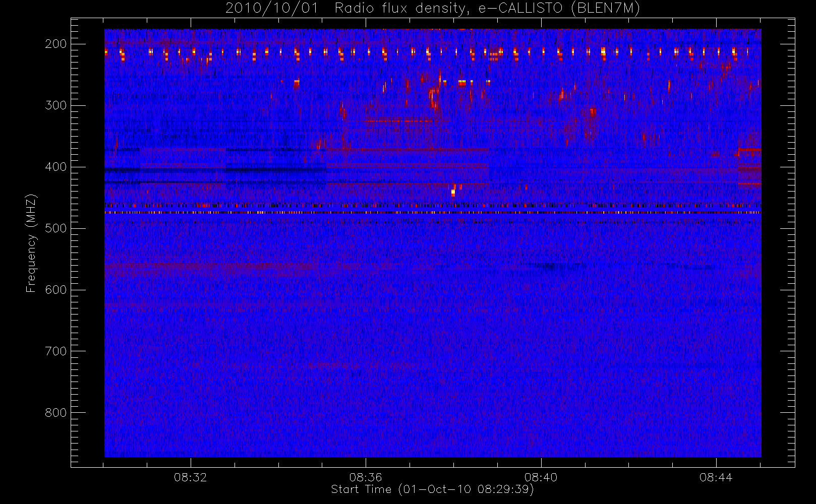Viewport: 816px width, 504px height.
Task: Click the 300 frequency axis label
Action: point(56,105)
